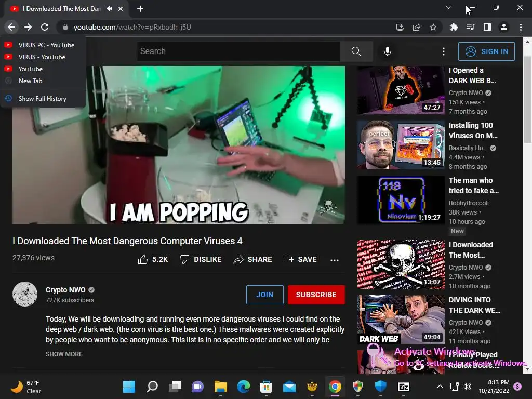
Task: Click the page vertical scrollbar
Action: click(528, 99)
